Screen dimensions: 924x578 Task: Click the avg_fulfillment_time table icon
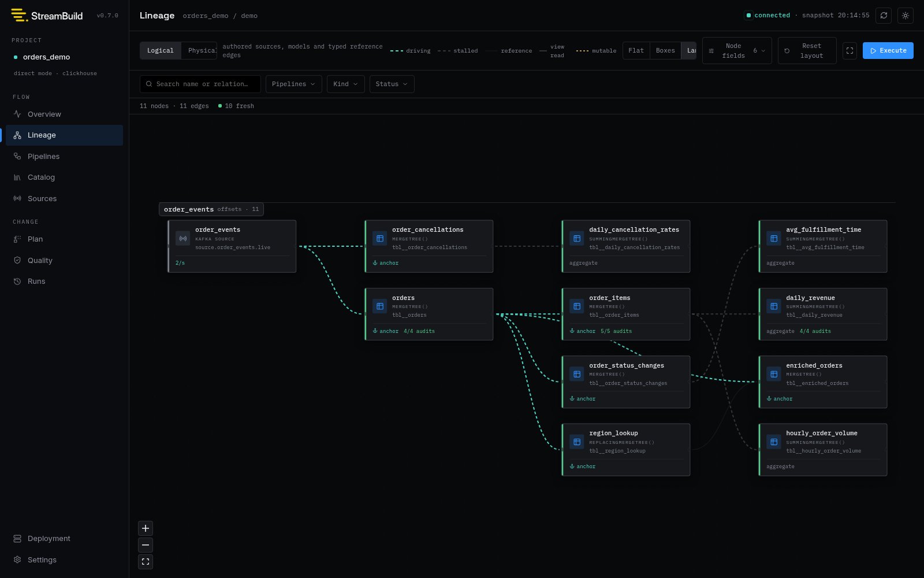(774, 239)
